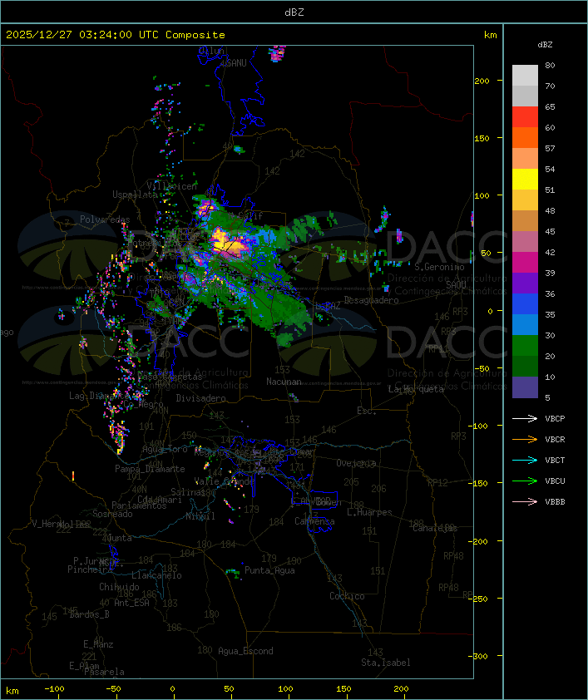
Task: Click the 'Nacunan' map label
Action: [x=284, y=382]
